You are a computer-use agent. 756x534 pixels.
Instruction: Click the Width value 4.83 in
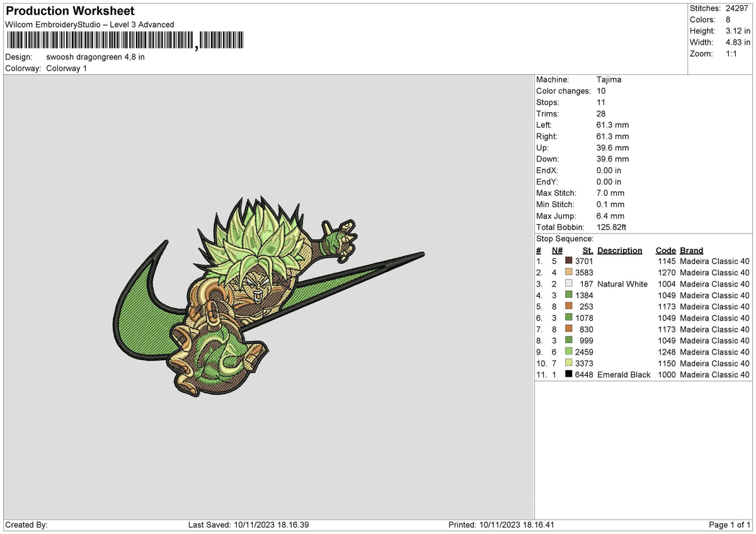[738, 42]
